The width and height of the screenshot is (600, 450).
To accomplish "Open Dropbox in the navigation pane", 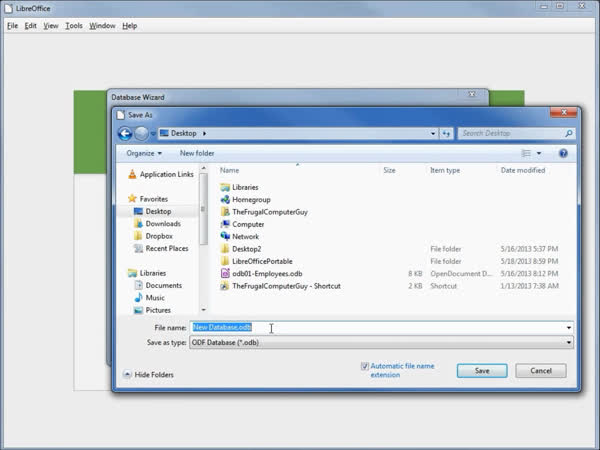I will [159, 236].
